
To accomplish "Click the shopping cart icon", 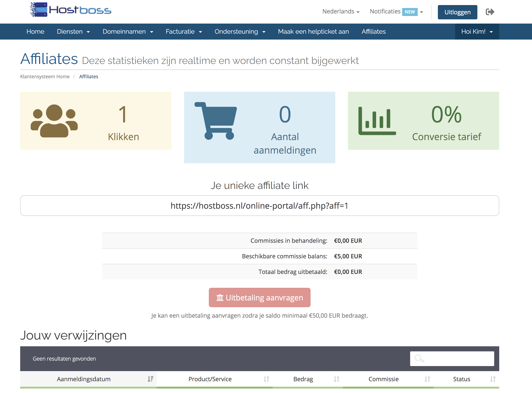I will tap(216, 121).
